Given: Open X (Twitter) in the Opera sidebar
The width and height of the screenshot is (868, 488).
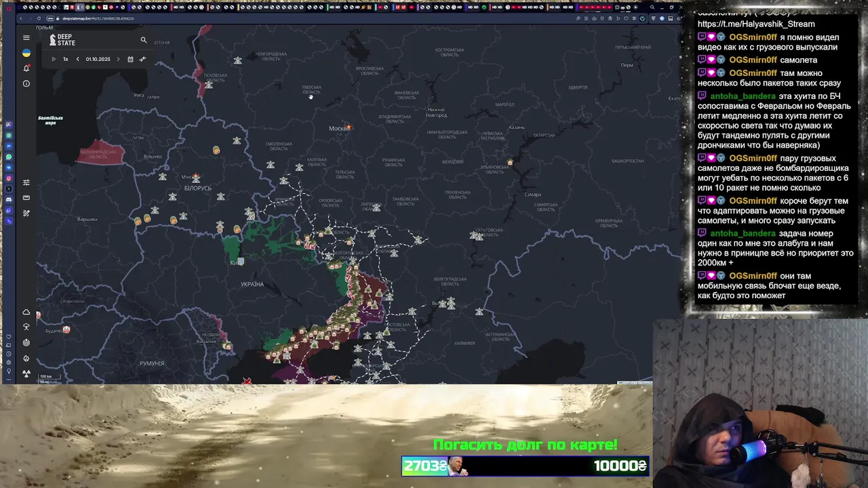Looking at the screenshot, I should pyautogui.click(x=9, y=188).
